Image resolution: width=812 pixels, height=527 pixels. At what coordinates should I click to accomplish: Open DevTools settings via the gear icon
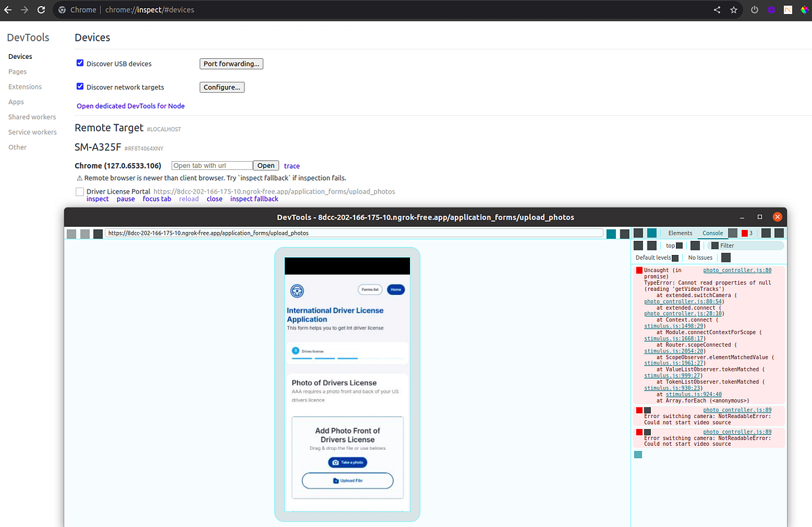tap(767, 233)
